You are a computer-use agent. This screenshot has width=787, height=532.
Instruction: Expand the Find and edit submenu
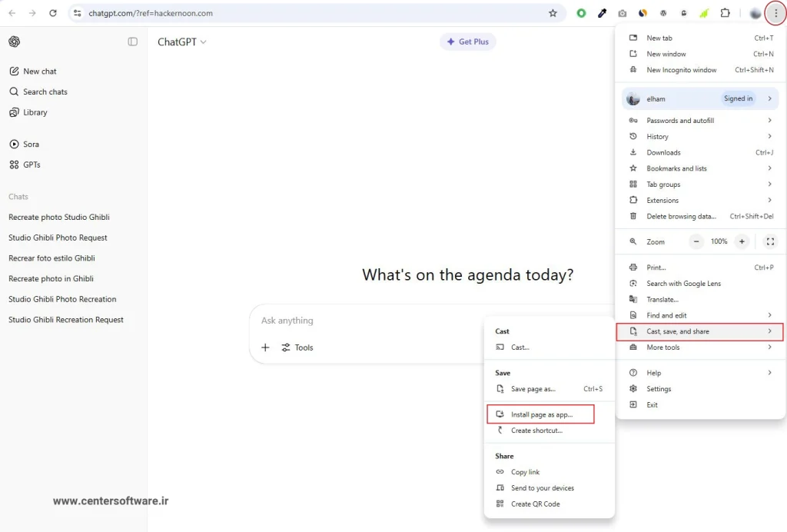pos(700,315)
